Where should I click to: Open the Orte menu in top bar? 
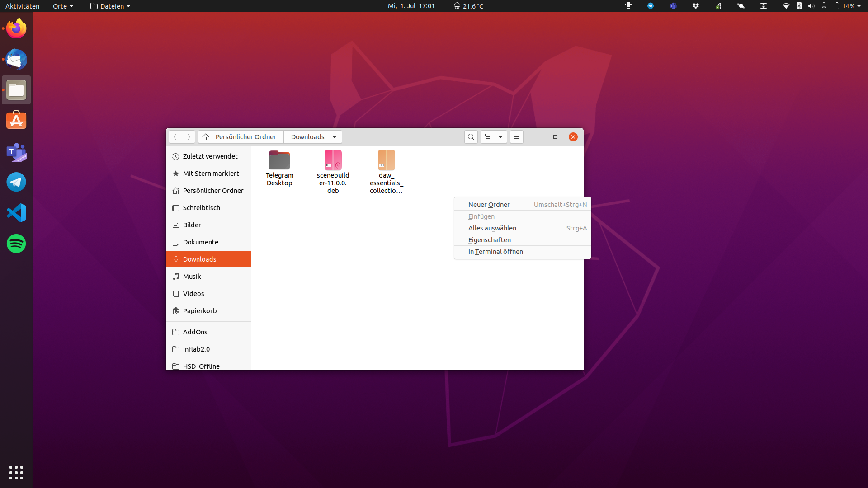pos(63,6)
